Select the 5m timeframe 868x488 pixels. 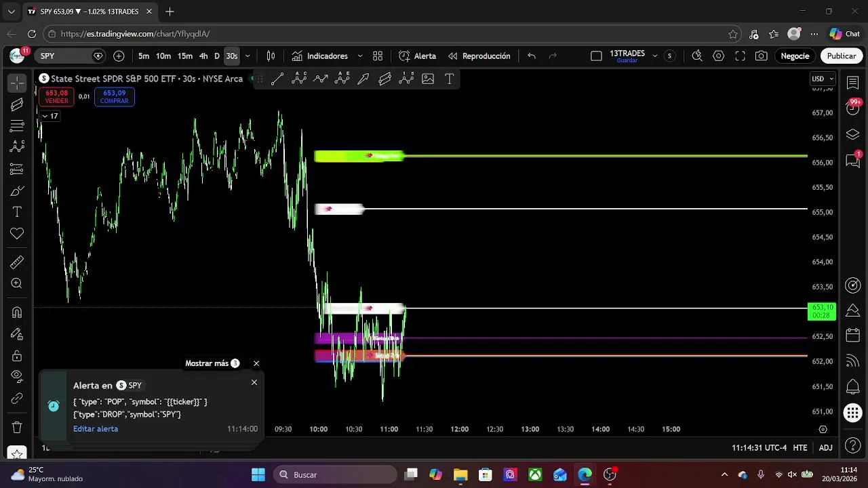pos(144,56)
